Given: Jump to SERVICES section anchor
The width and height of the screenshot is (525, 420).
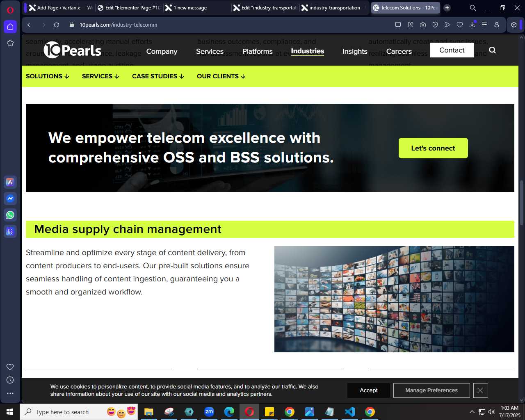Looking at the screenshot, I should (100, 76).
